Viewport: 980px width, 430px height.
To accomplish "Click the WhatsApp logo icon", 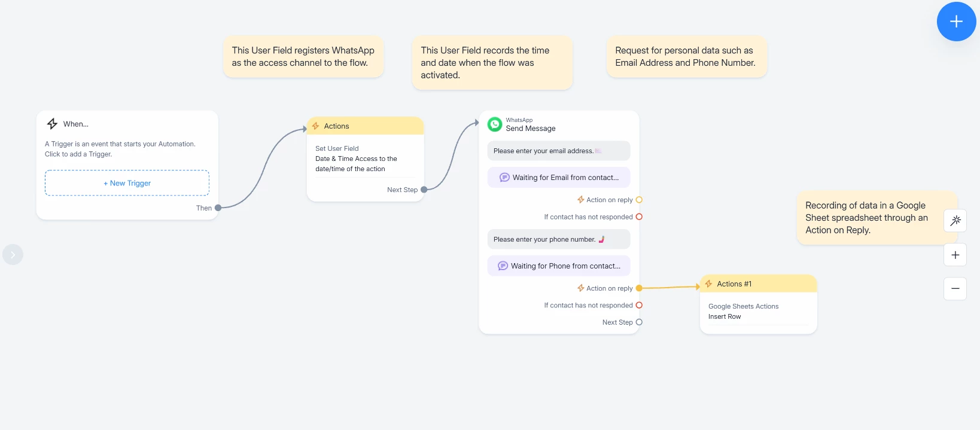I will [495, 124].
